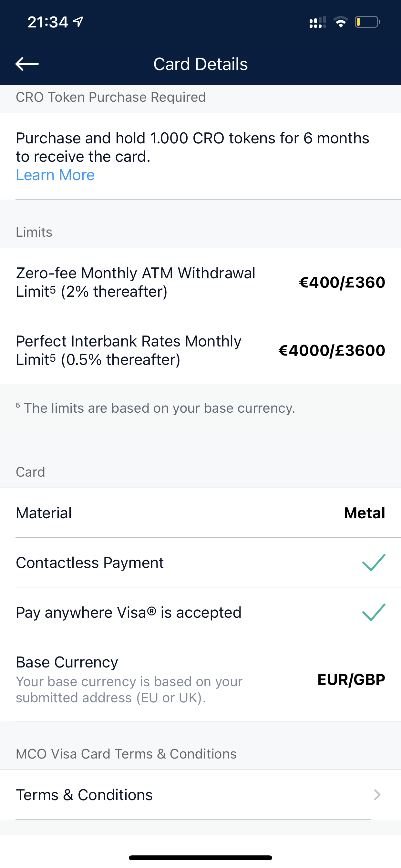Tap the EUR/GBP currency value
The height and width of the screenshot is (868, 401).
coord(351,679)
